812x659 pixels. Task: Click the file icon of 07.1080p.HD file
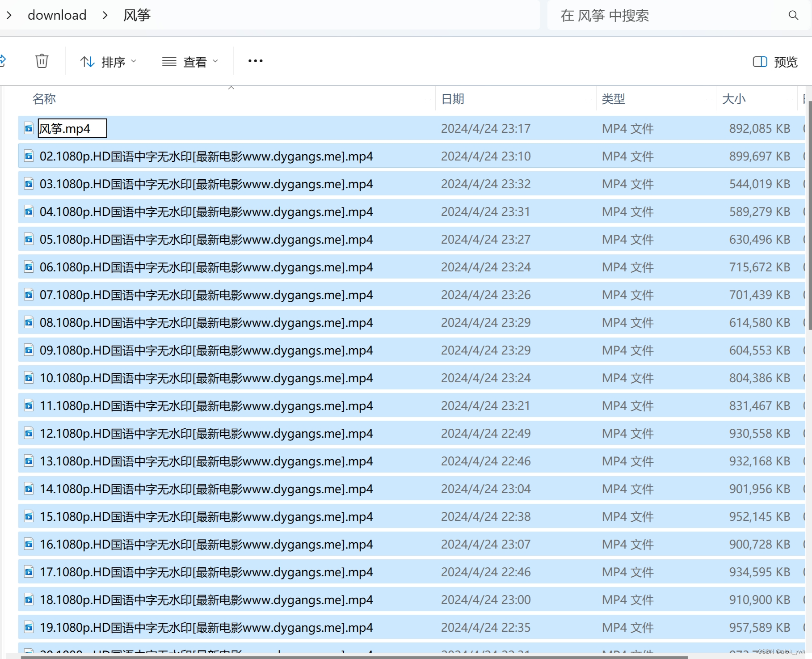[x=29, y=295]
